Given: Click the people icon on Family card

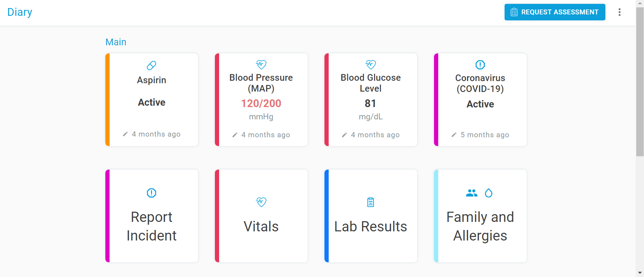Looking at the screenshot, I should 472,193.
